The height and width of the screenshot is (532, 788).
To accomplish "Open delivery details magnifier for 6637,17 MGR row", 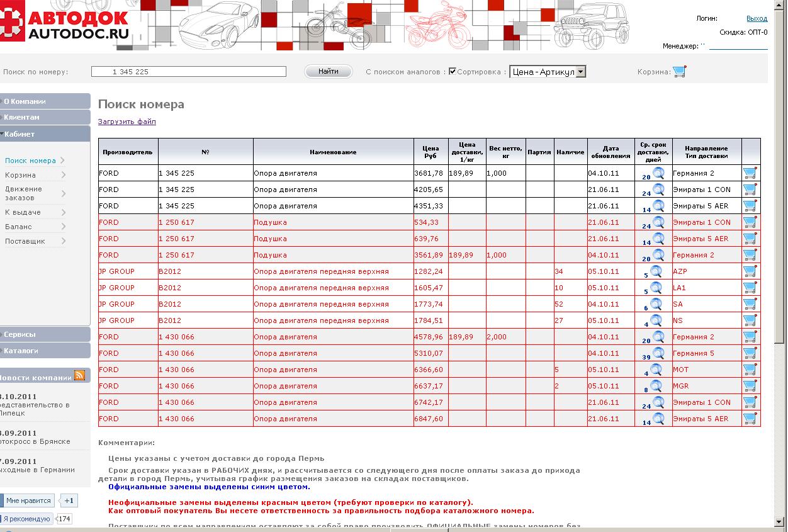I will (656, 385).
